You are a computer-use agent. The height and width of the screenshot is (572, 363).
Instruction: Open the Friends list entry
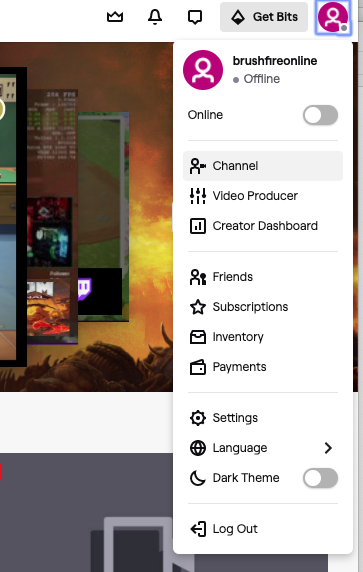point(263,277)
